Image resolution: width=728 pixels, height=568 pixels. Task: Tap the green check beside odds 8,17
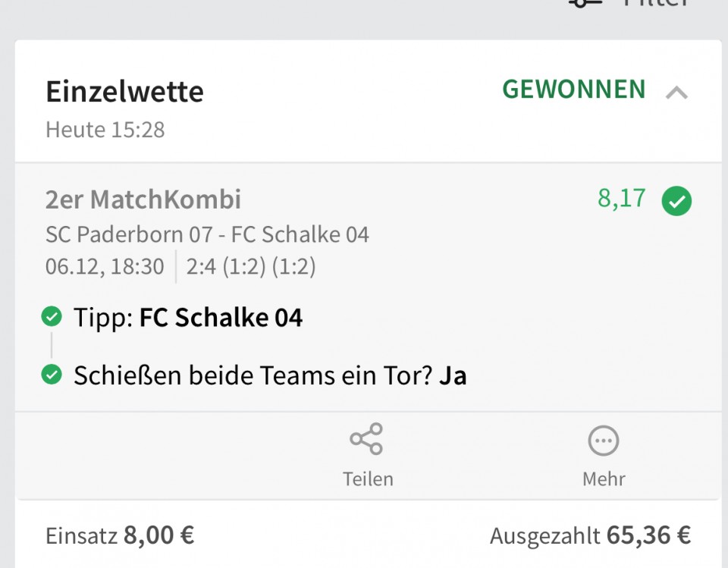point(676,201)
